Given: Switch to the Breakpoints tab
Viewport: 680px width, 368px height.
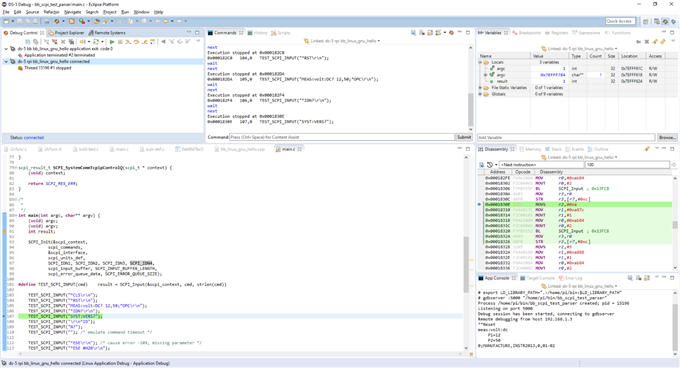Looking at the screenshot, I should coord(526,33).
